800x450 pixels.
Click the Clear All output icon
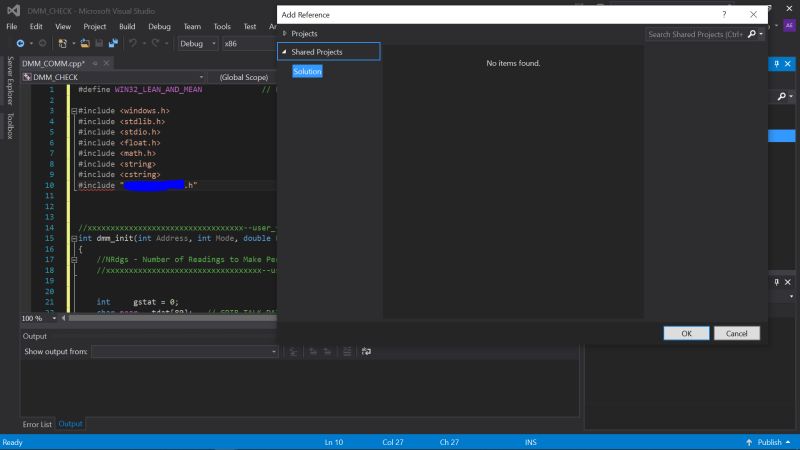coord(347,352)
